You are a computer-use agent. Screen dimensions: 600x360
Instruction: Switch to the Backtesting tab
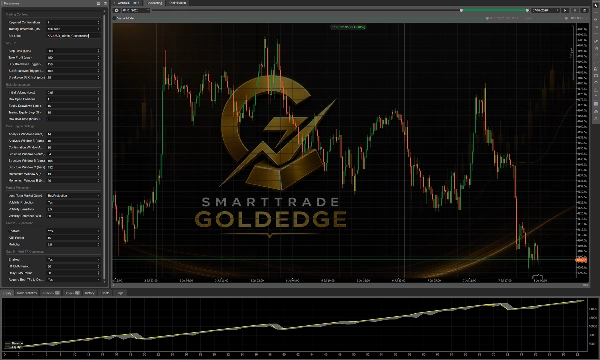155,3
